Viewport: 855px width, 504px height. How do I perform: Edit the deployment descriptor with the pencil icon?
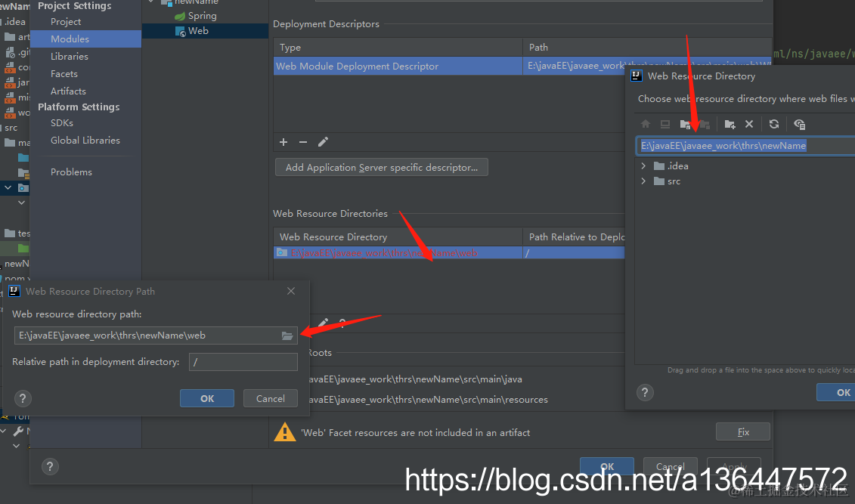tap(323, 142)
